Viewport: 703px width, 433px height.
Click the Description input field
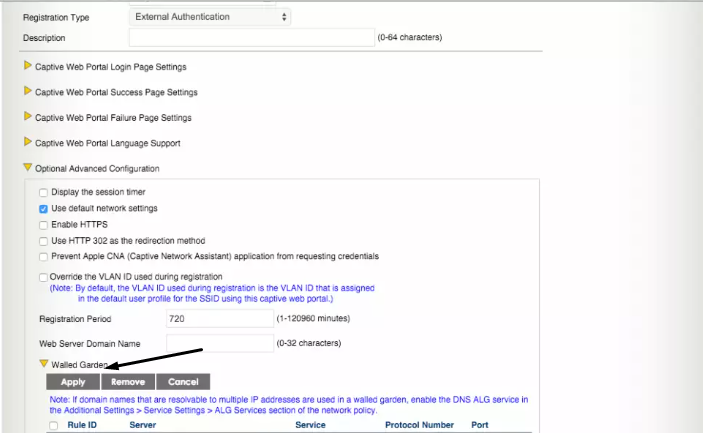coord(252,38)
